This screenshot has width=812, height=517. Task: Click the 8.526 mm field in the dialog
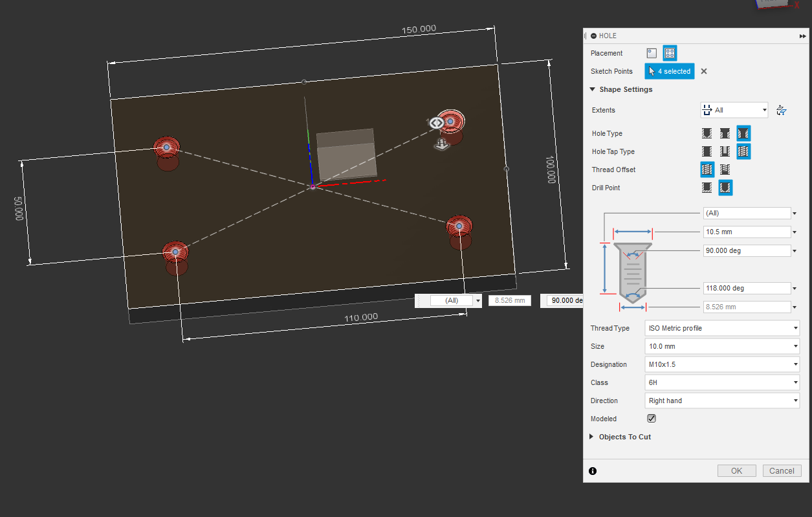pos(747,307)
